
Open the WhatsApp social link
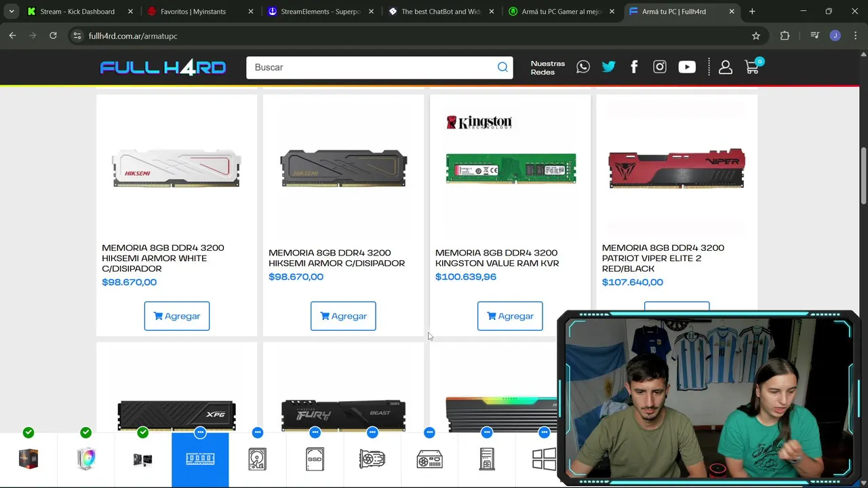point(583,67)
